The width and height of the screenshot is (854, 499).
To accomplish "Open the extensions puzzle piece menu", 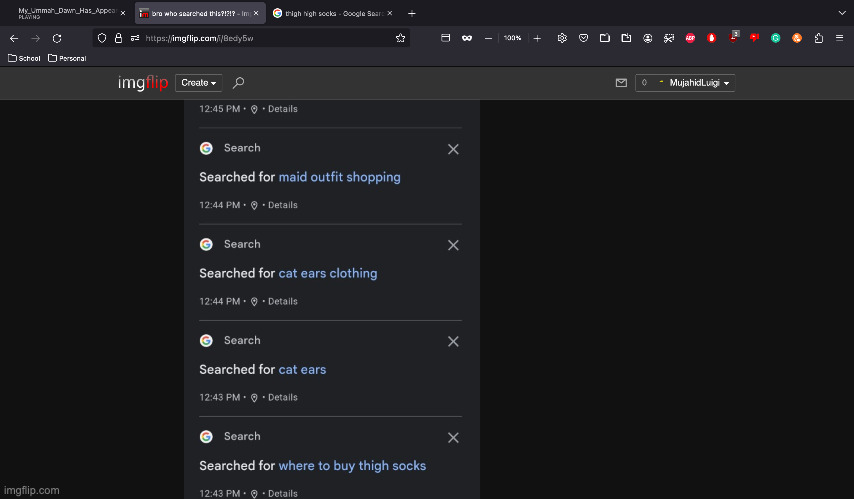I will pyautogui.click(x=819, y=38).
